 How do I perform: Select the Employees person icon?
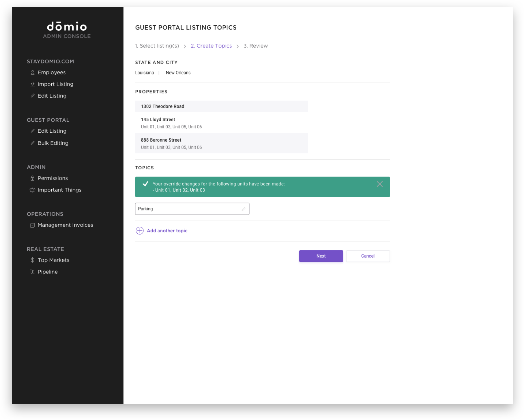(33, 72)
